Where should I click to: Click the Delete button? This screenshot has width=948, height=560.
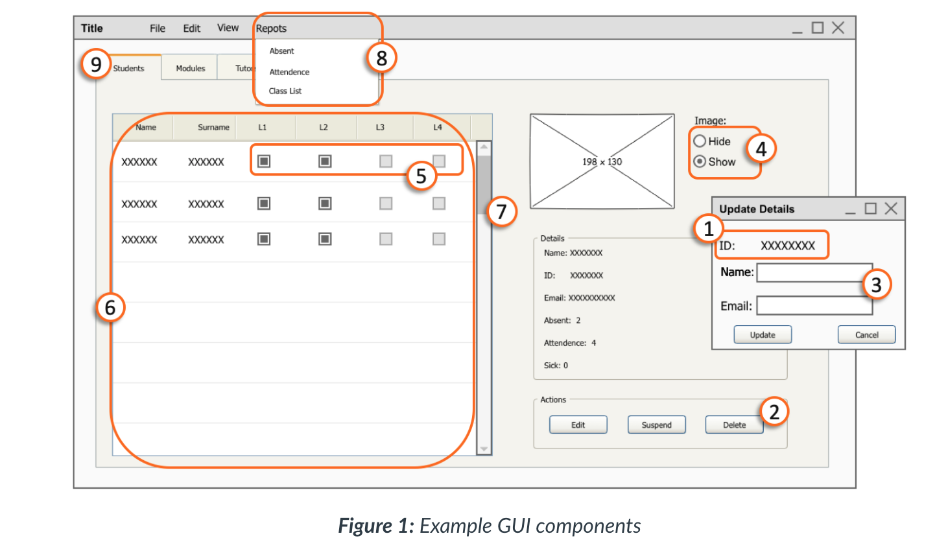pos(735,425)
